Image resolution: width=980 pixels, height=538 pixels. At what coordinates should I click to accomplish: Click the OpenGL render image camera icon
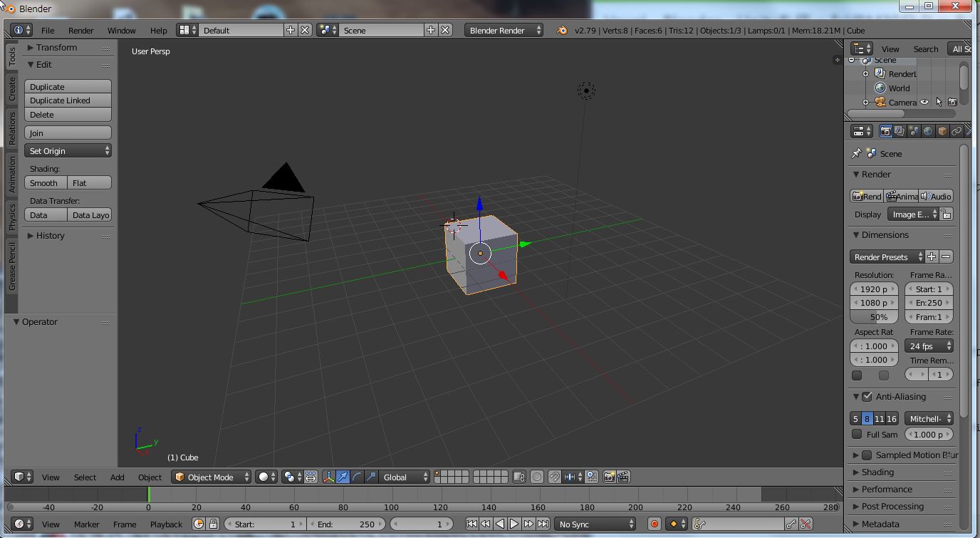pos(609,477)
